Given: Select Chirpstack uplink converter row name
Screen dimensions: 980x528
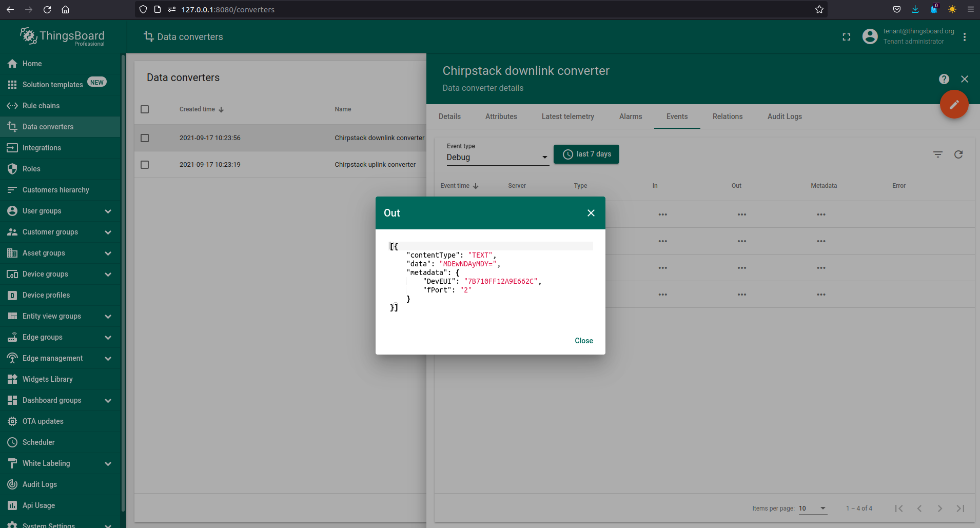Looking at the screenshot, I should (375, 165).
